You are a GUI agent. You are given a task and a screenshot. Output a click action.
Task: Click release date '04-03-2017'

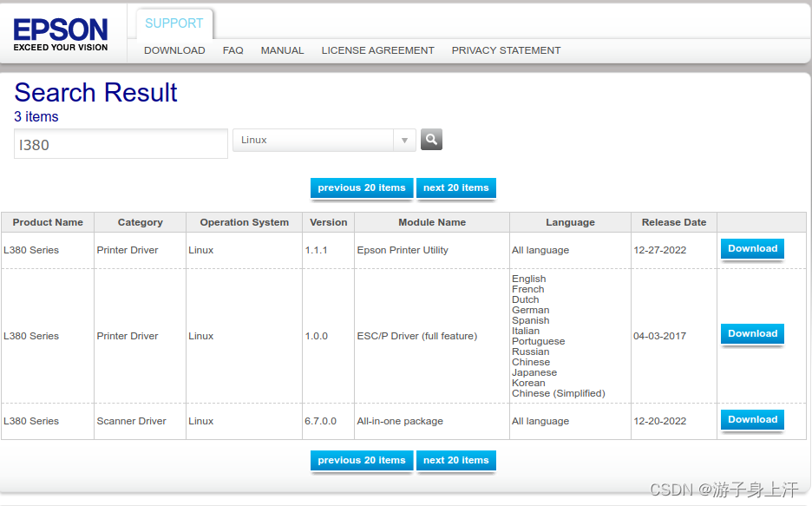click(x=659, y=336)
